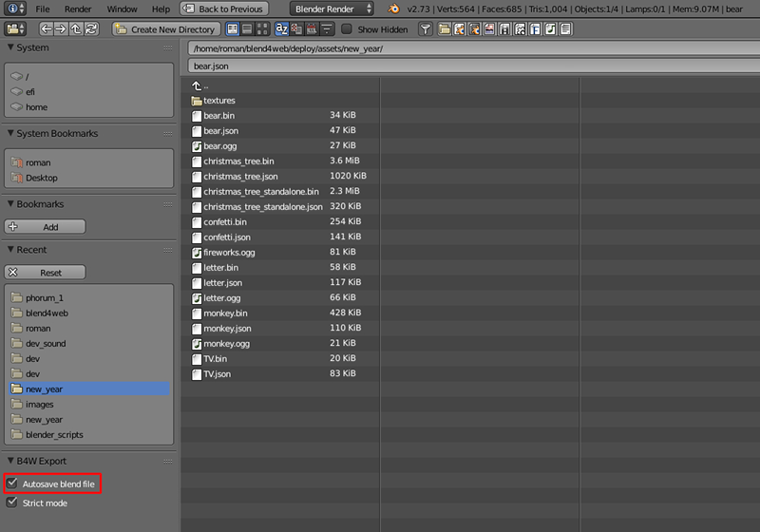
Task: Uncheck Autosave blend file
Action: [12, 484]
